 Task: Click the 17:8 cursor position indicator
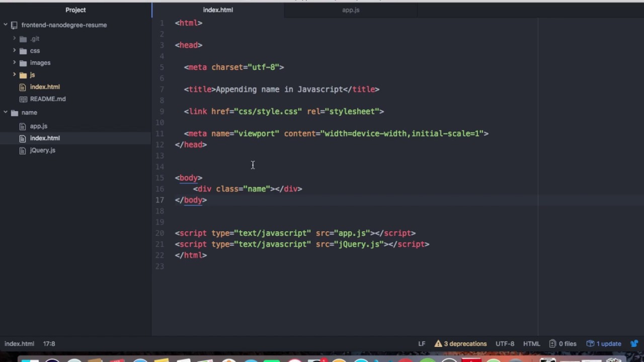(x=49, y=344)
